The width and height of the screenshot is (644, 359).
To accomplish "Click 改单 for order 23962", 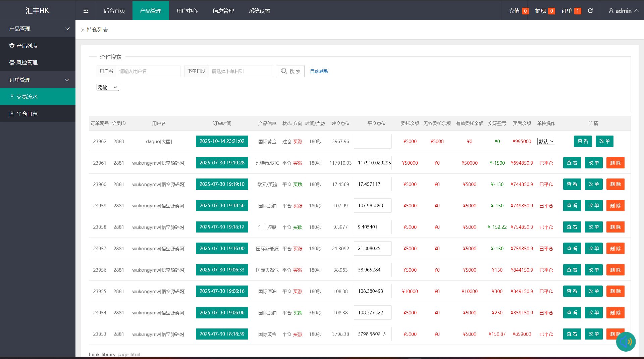I will point(604,142).
